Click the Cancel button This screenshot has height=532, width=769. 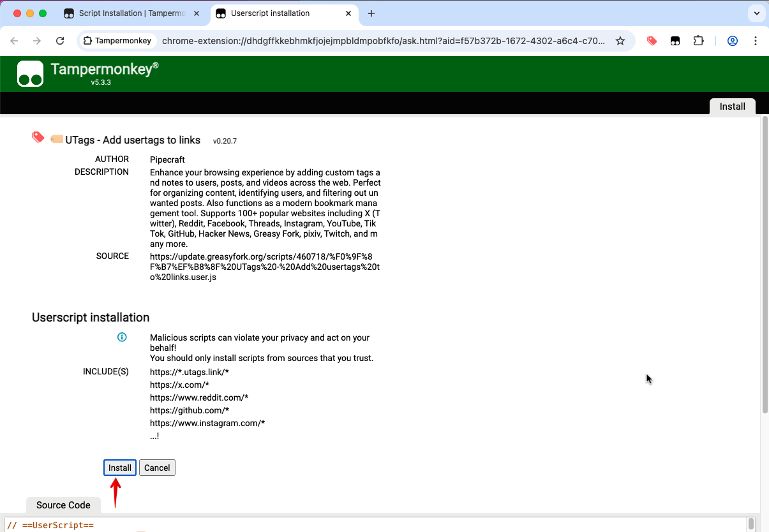click(157, 468)
